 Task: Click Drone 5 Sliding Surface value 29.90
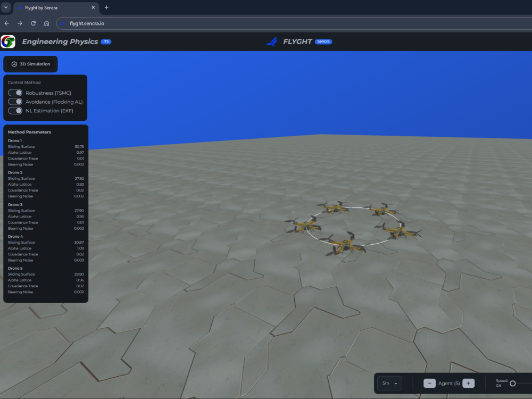pos(79,274)
